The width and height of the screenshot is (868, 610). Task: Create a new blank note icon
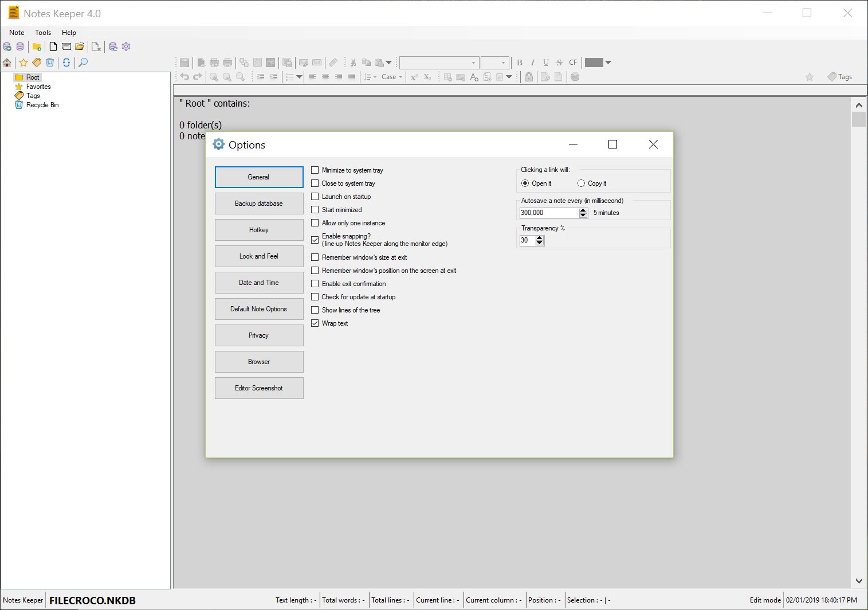point(53,46)
